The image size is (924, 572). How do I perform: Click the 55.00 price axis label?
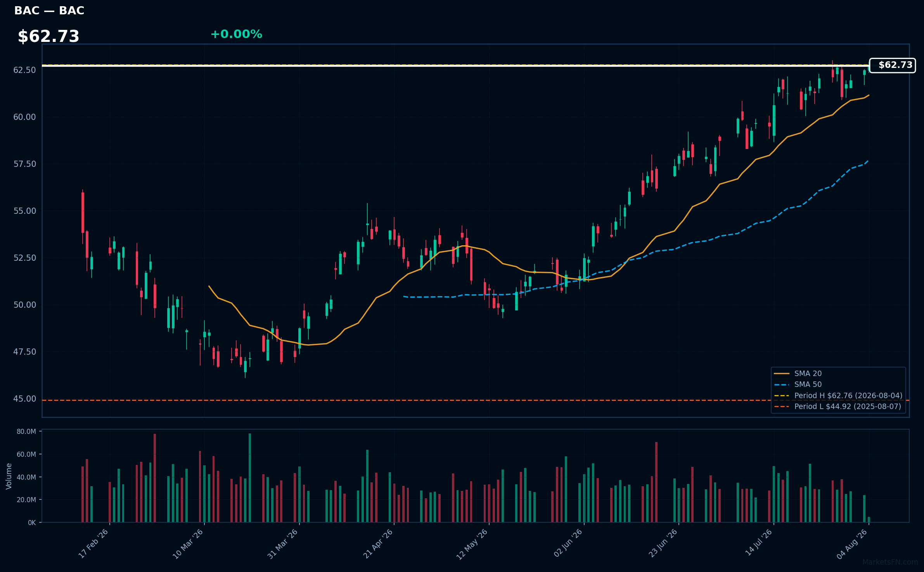click(24, 211)
